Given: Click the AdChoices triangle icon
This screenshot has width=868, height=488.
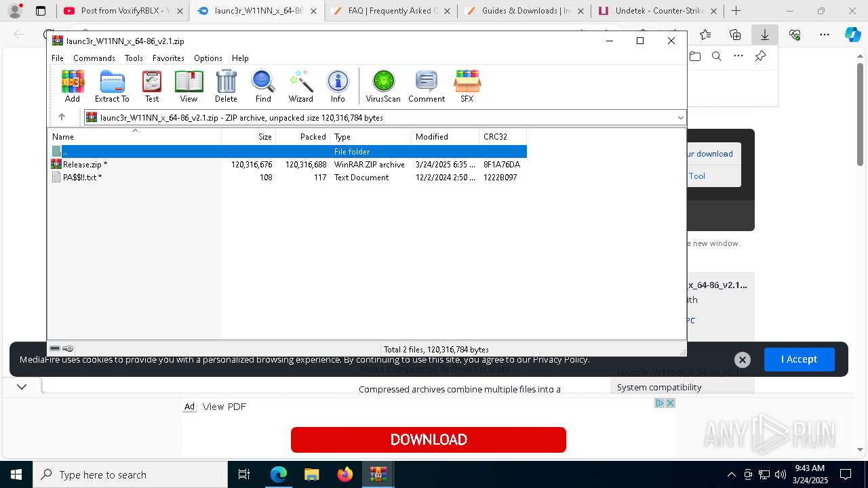Looking at the screenshot, I should point(659,403).
